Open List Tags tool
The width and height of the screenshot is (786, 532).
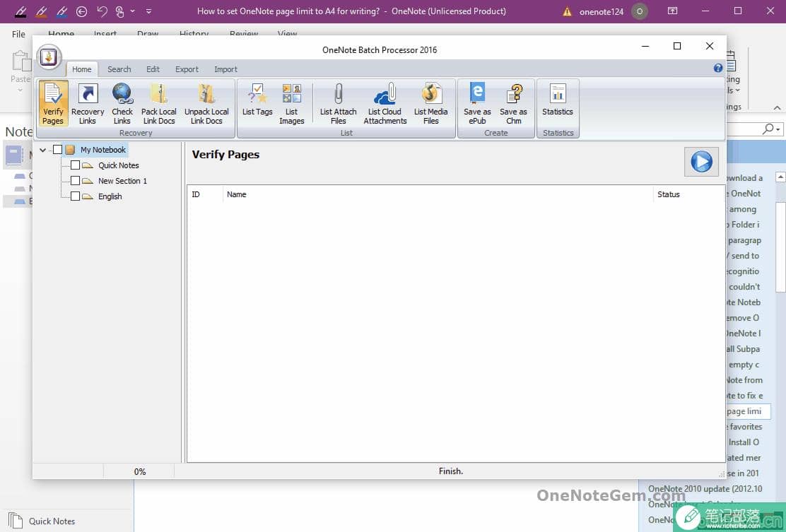(x=257, y=100)
